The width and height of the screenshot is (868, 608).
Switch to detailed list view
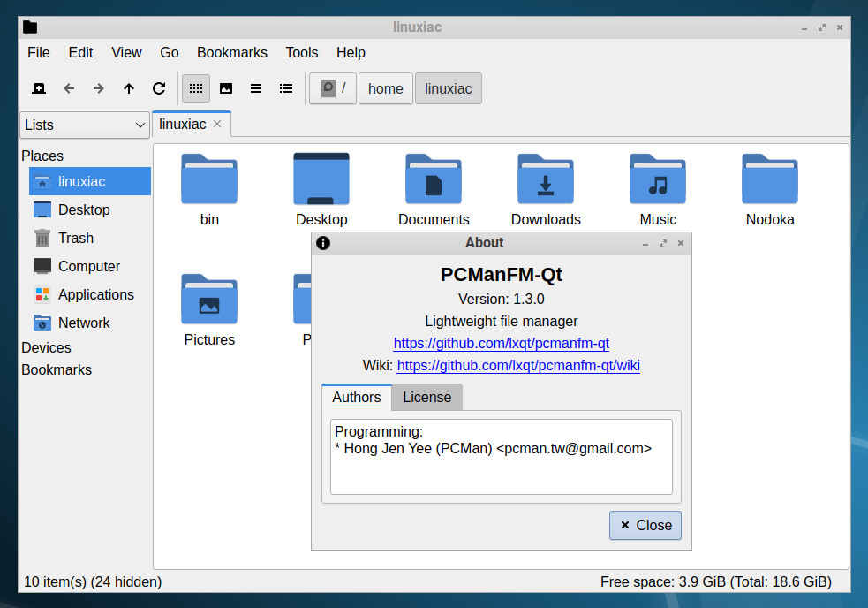pyautogui.click(x=285, y=88)
